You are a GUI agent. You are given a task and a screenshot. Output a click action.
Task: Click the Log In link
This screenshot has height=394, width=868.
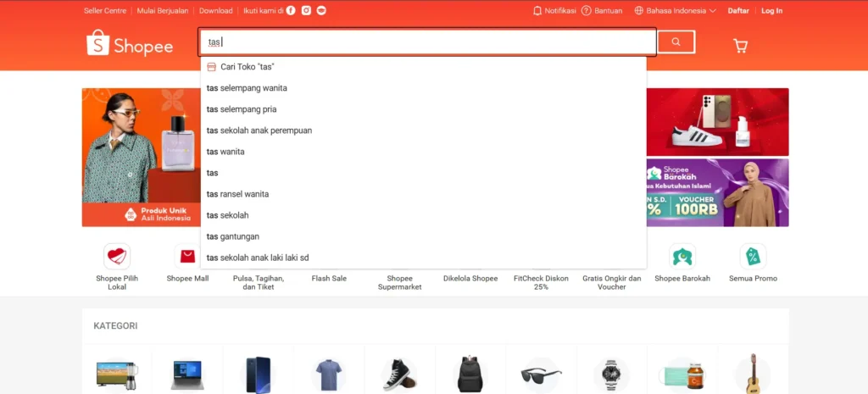(771, 10)
